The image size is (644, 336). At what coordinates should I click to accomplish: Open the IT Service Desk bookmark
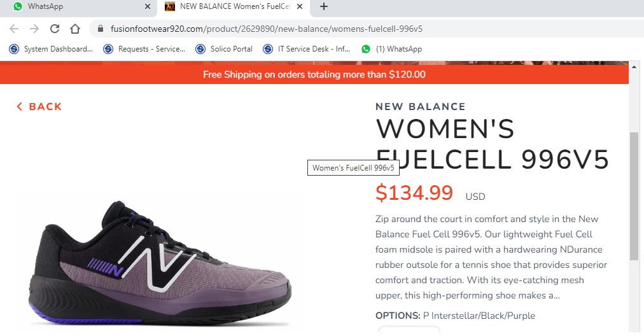(x=308, y=49)
